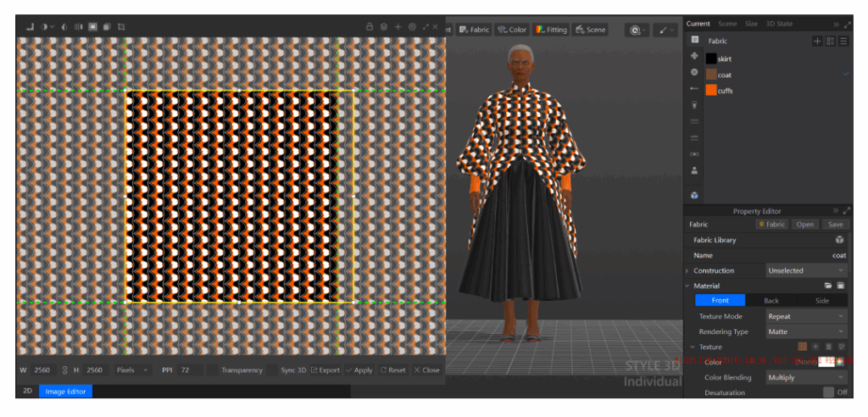Switch to the Size tab
Screen dimensions: 868x417
(x=751, y=24)
